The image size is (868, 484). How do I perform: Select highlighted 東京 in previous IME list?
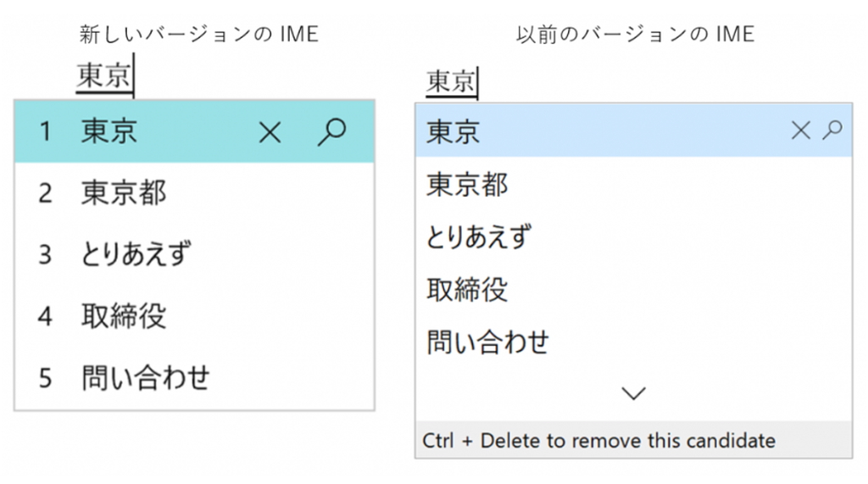(634, 131)
